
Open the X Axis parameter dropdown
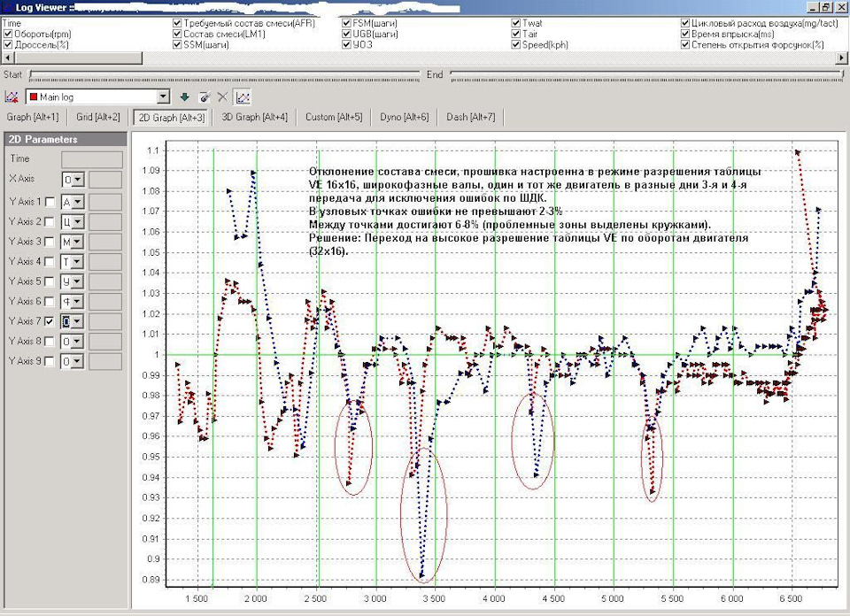tap(78, 179)
